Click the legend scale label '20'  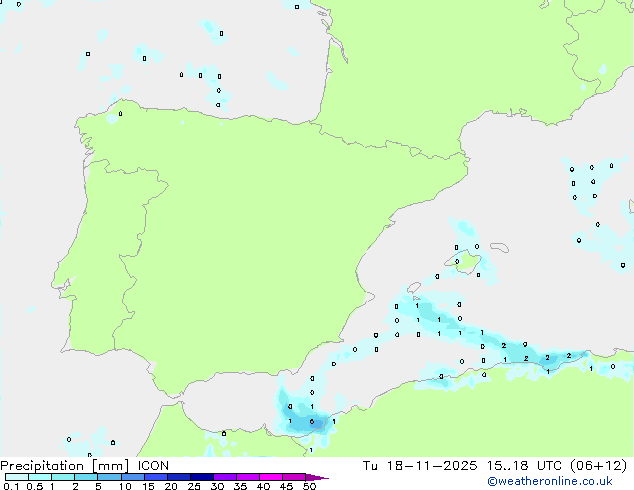pos(171,486)
